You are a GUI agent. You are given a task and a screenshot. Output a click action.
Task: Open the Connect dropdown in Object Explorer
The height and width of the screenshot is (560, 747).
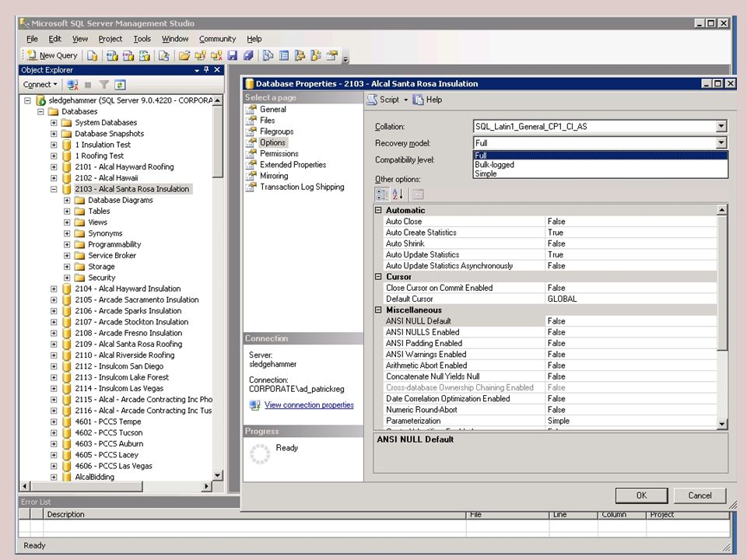[40, 85]
